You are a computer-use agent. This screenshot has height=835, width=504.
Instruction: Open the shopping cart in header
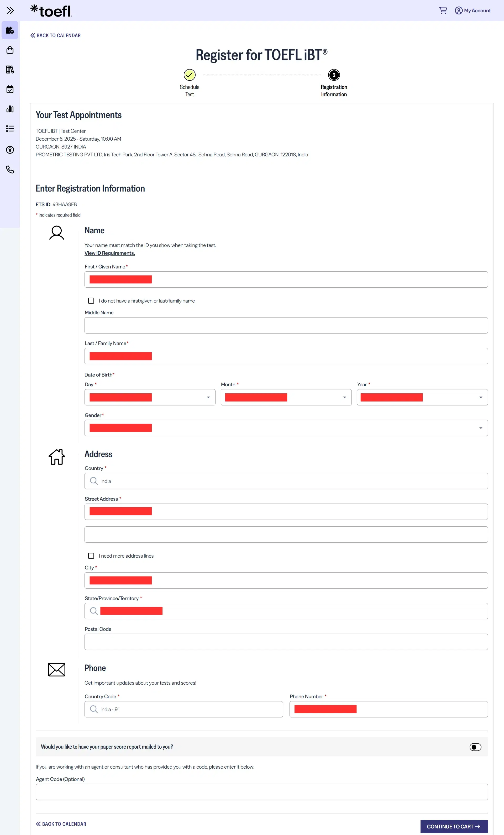[x=443, y=10]
